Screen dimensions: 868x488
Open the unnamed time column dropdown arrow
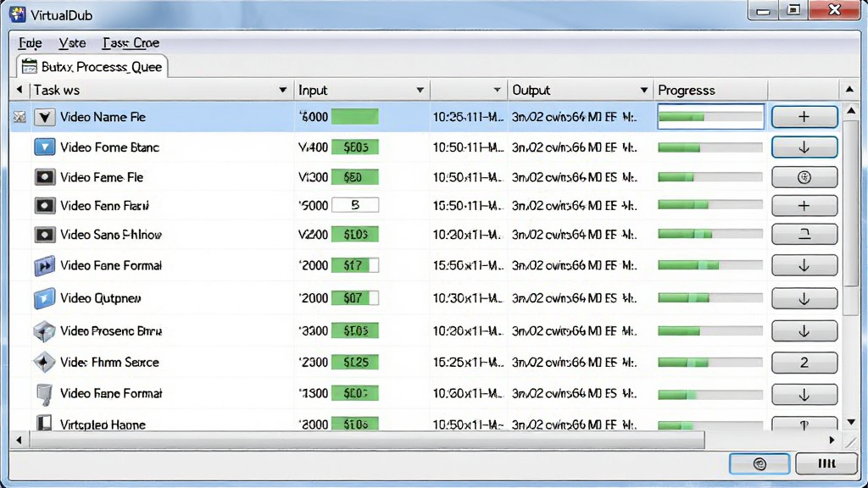pyautogui.click(x=497, y=90)
